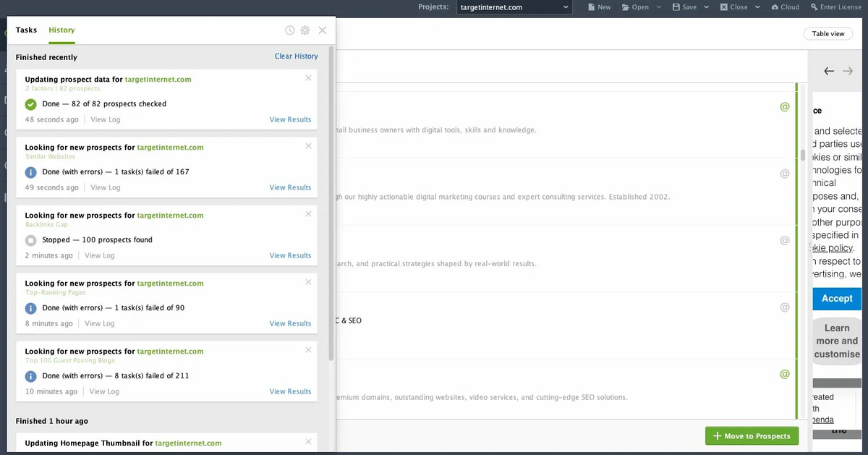Image resolution: width=868 pixels, height=455 pixels.
Task: Open the cookie policy link
Action: 831,248
